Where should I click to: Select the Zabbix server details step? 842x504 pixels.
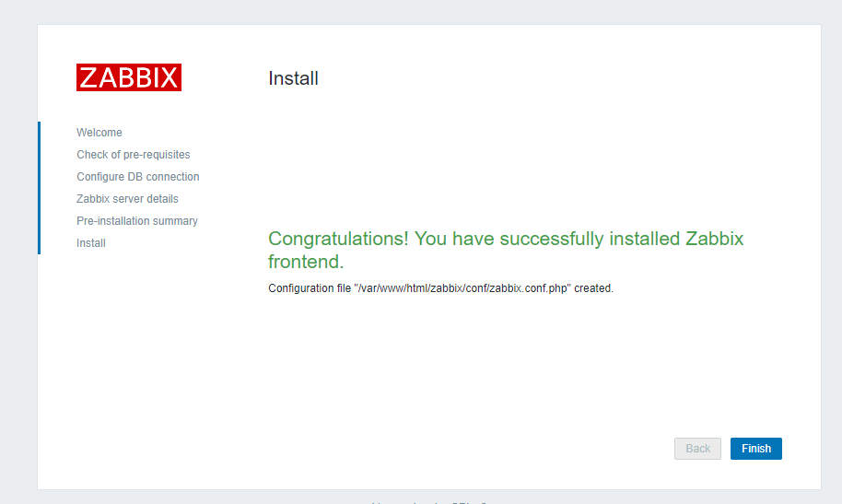coord(127,199)
